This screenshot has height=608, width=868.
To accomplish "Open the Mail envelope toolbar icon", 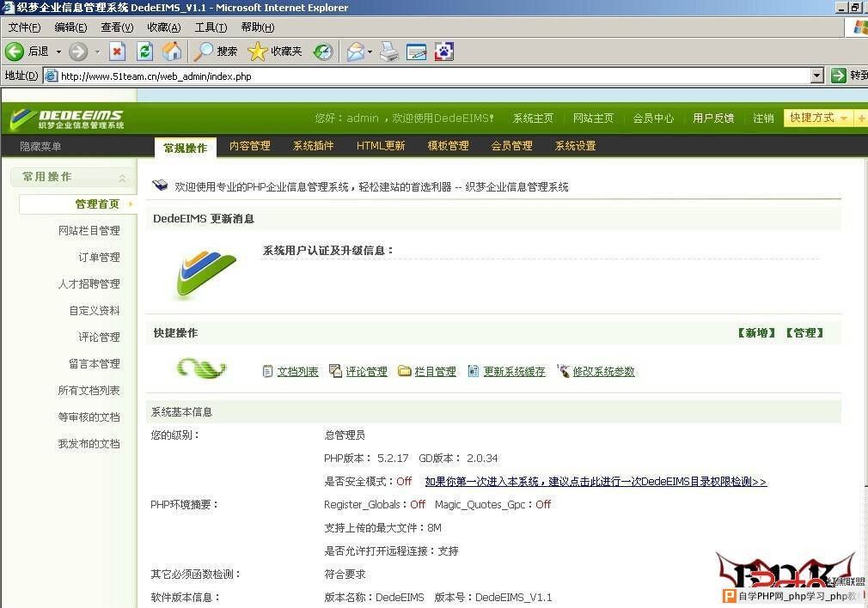I will [x=356, y=52].
